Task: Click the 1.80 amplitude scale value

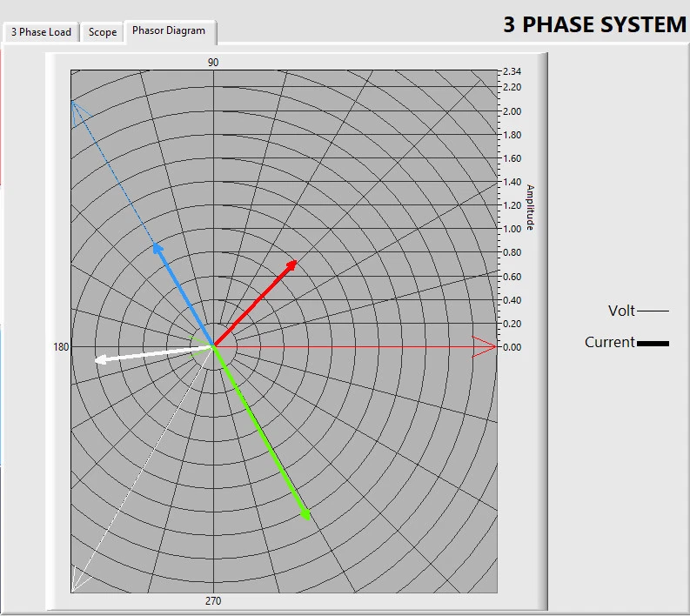Action: click(512, 135)
